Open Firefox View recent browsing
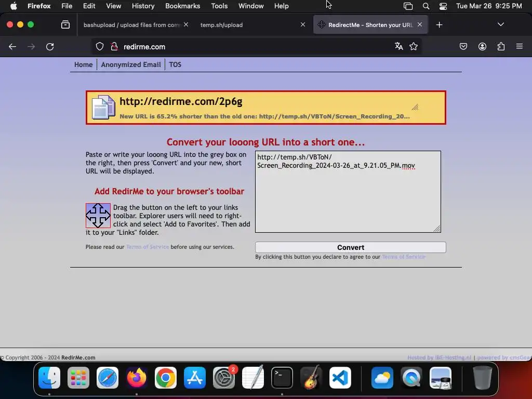 pyautogui.click(x=65, y=25)
